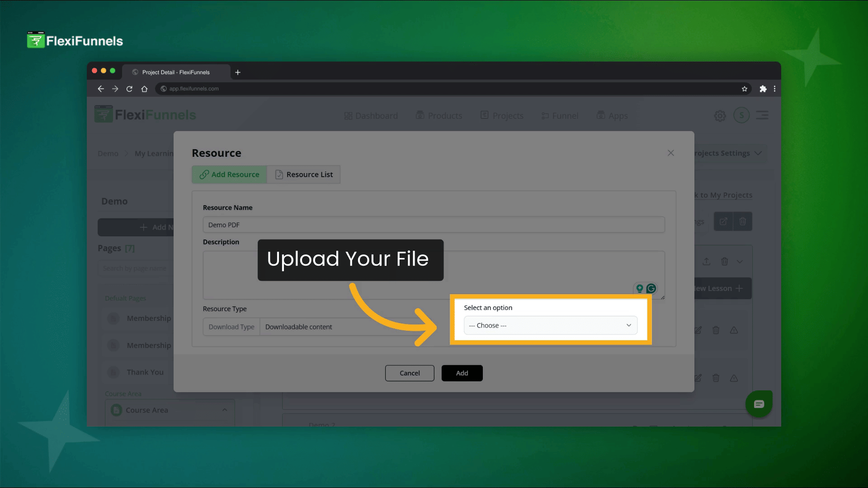
Task: Click the black Add button
Action: [x=462, y=373]
